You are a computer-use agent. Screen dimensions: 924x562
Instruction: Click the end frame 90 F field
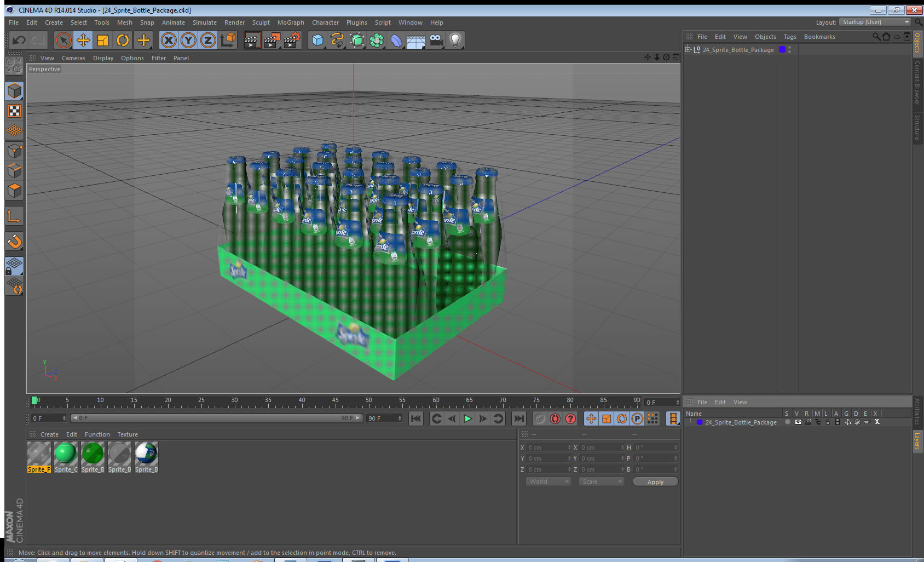384,418
